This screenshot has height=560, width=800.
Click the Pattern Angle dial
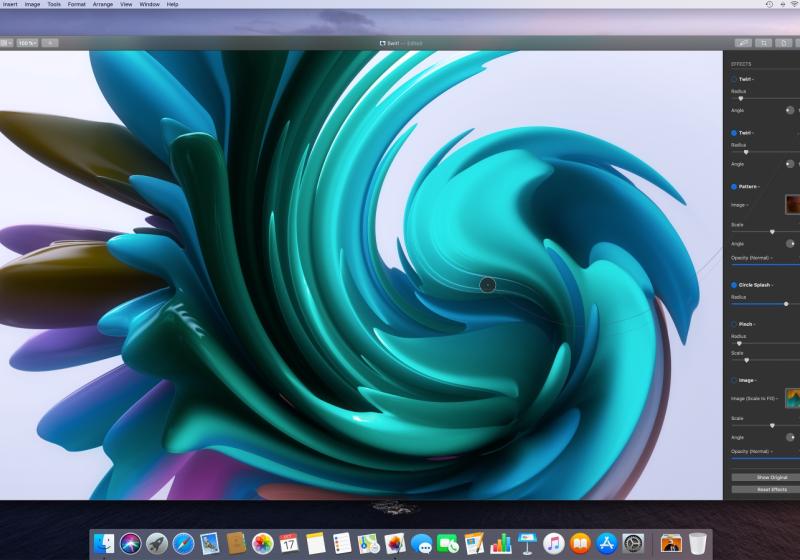(790, 244)
